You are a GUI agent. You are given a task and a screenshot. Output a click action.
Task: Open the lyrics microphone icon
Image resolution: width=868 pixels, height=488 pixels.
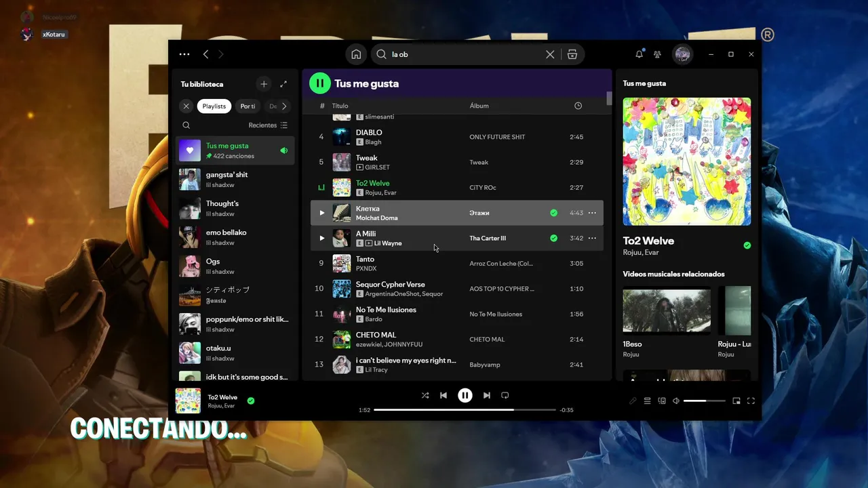[633, 401]
